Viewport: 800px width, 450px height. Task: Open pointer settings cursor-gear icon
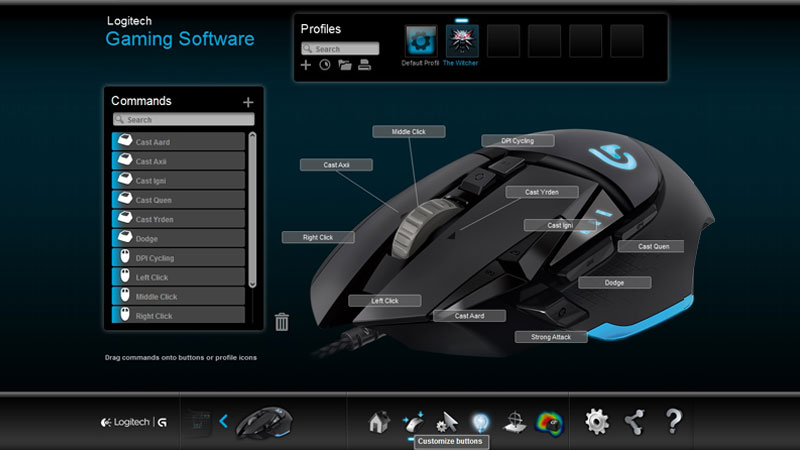[447, 422]
